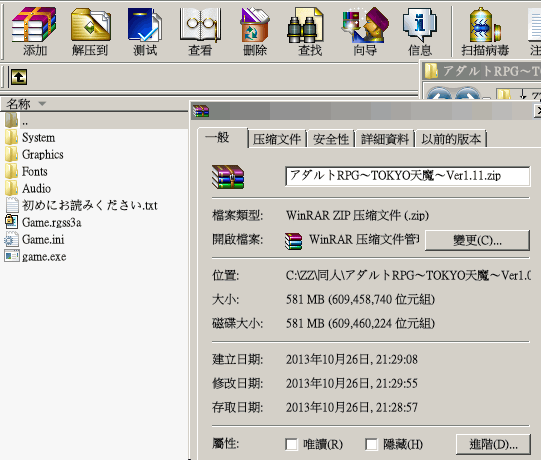This screenshot has height=460, width=541.
Task: Select the game.exe file icon
Action: 12,256
